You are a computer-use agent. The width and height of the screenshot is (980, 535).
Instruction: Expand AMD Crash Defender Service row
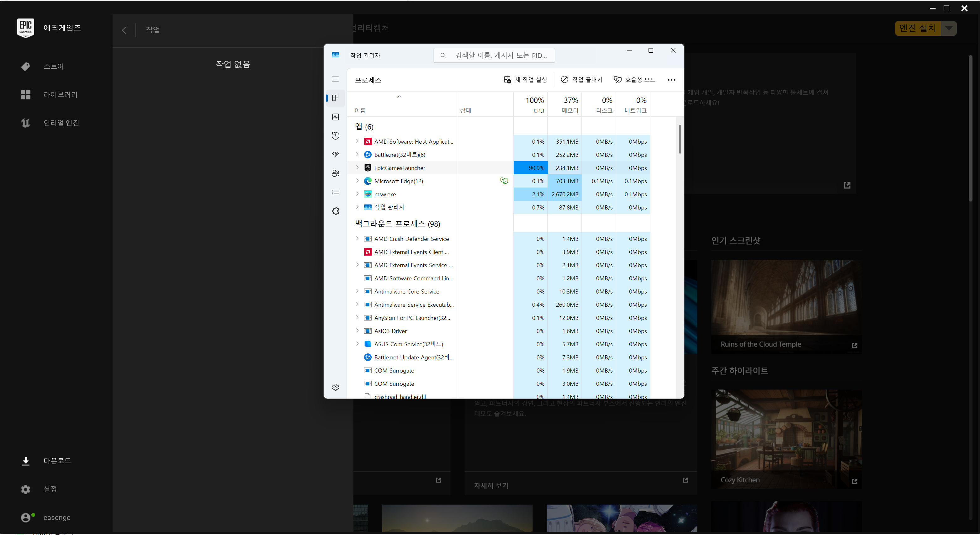pyautogui.click(x=357, y=238)
